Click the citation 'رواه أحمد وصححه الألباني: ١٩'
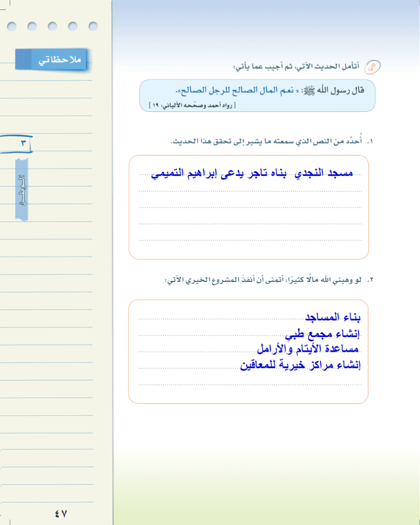 click(x=192, y=105)
